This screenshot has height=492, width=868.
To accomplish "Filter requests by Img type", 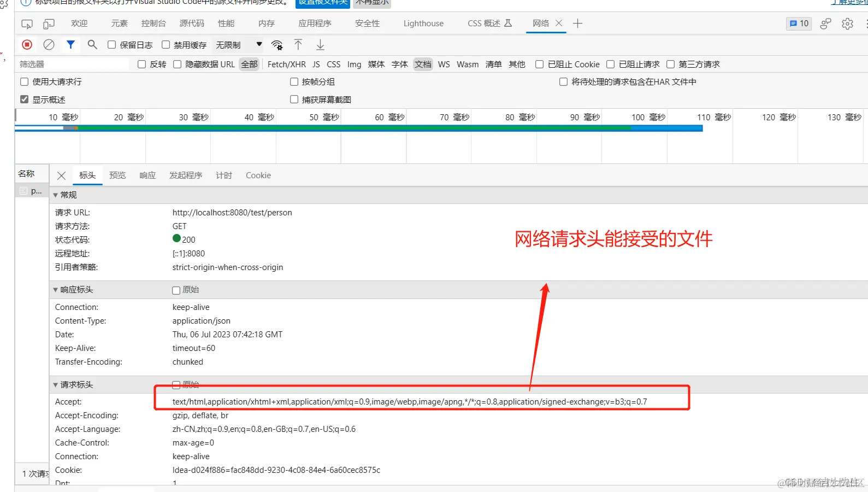I will [355, 65].
